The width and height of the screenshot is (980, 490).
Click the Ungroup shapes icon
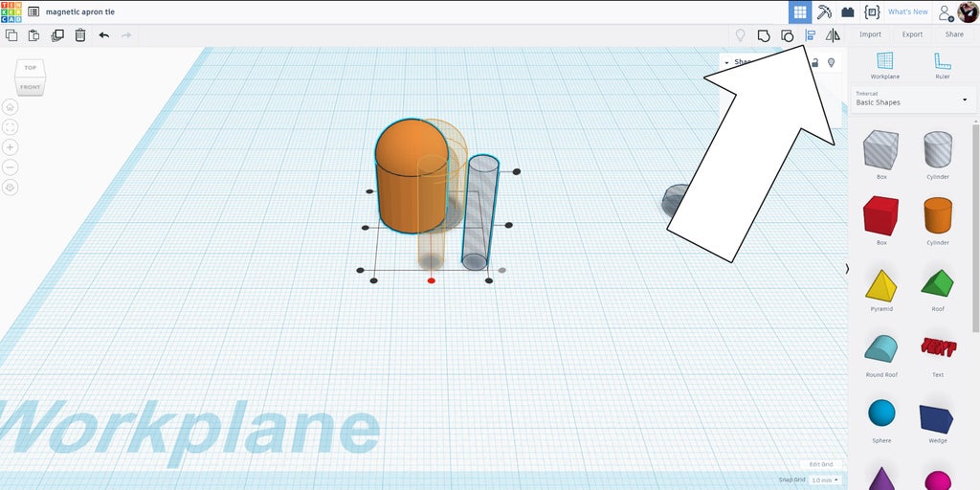coord(788,35)
